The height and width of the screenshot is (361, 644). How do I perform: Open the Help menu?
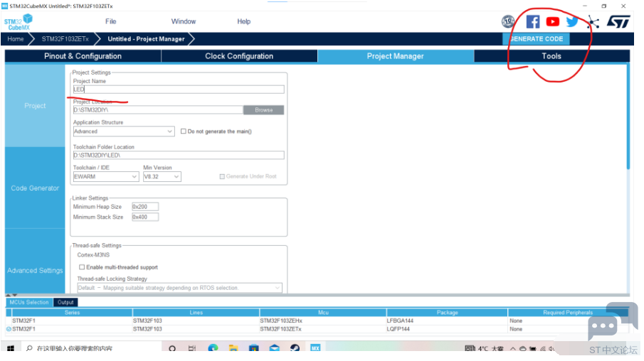click(244, 21)
